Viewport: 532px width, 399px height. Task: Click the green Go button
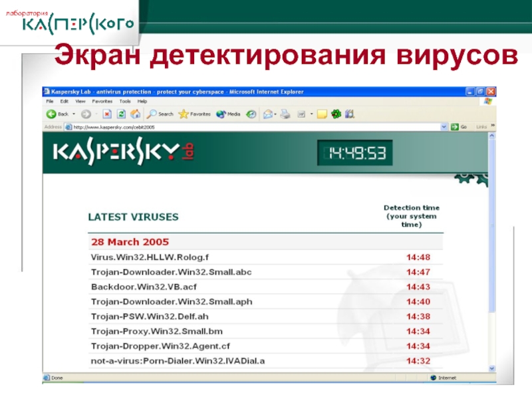459,127
